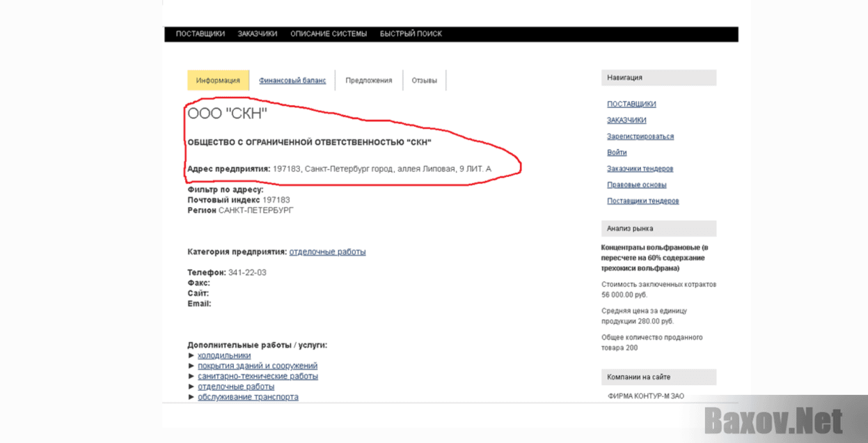Open the ЗАКАЗЧИКИ top menu item
Viewport: 868px width, 443px height.
pos(257,33)
